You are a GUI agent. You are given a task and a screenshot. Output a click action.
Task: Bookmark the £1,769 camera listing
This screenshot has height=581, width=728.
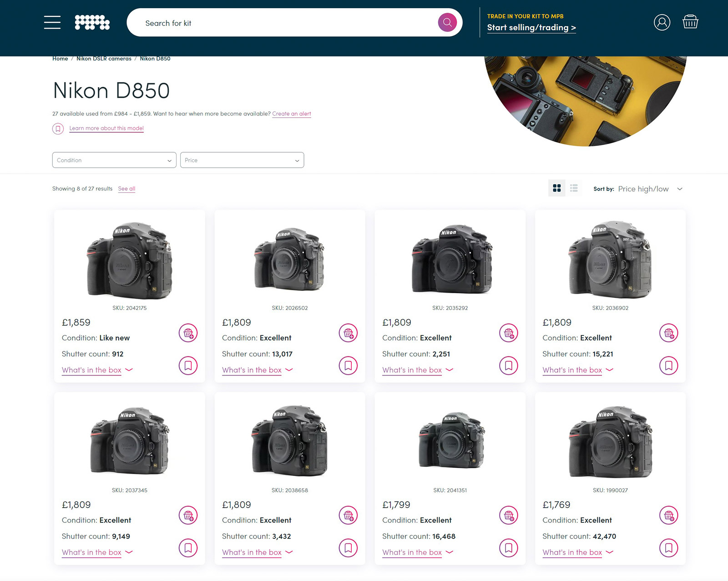click(668, 548)
